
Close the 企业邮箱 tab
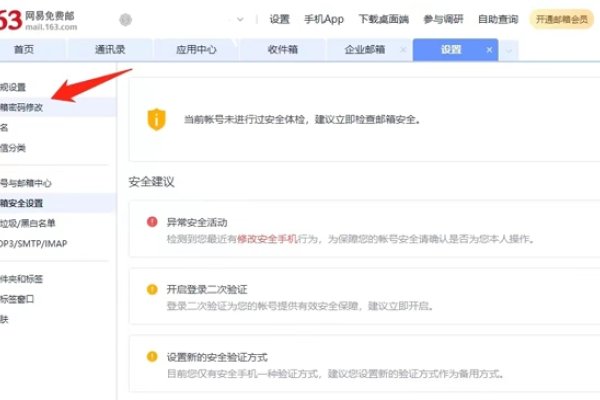click(403, 50)
